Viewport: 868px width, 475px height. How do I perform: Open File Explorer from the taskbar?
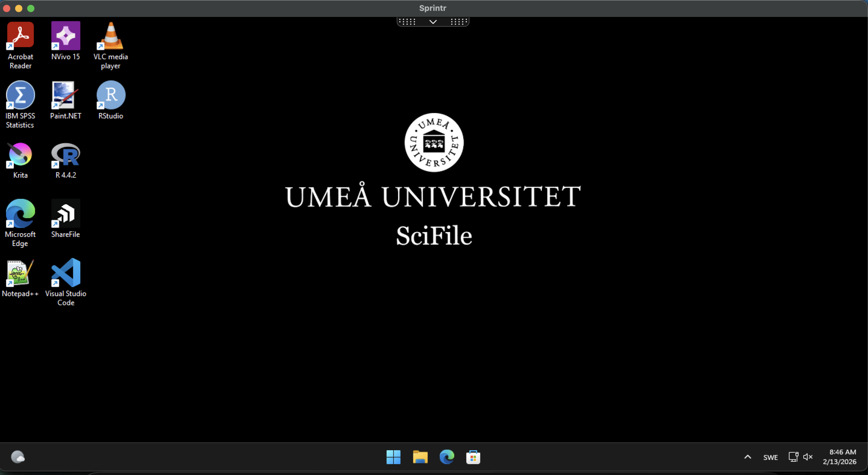(420, 457)
